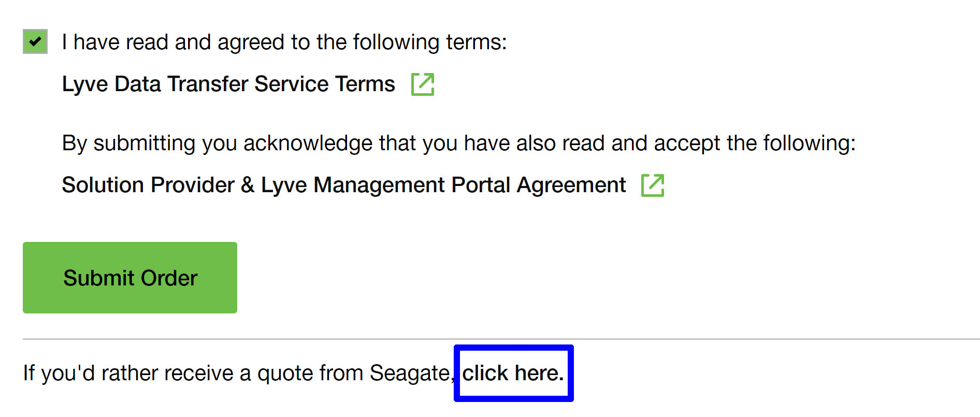View the Lyve Management Portal Agreement document
Viewport: 980px width, 417px height.
point(344,185)
